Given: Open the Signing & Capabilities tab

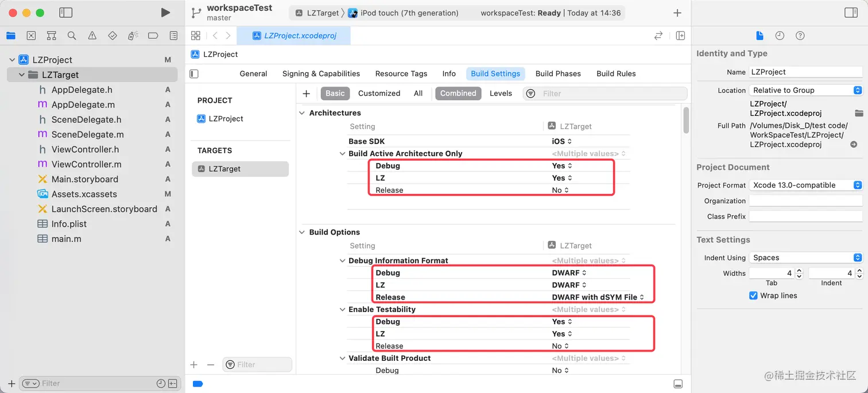Looking at the screenshot, I should pos(321,73).
